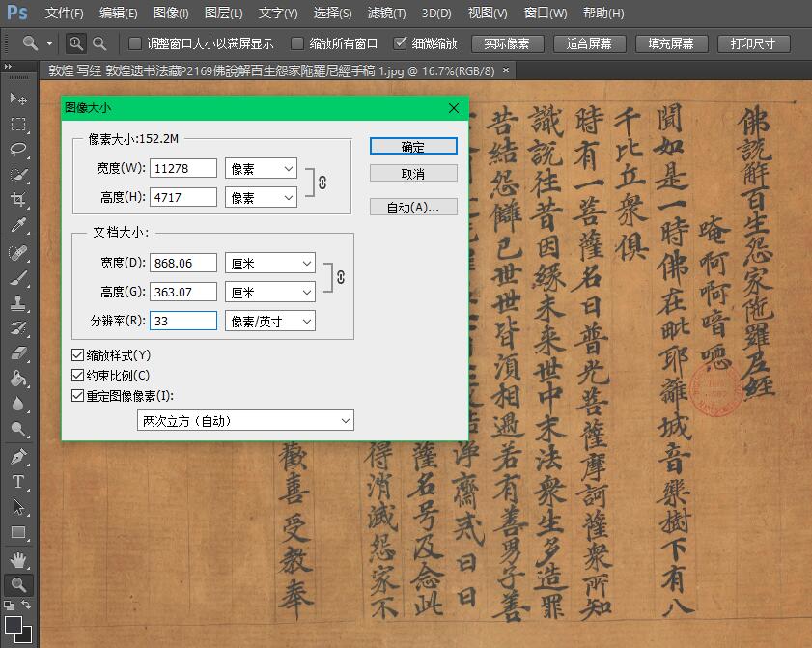This screenshot has width=812, height=648.
Task: Open document height 厘米 unit dropdown
Action: pos(269,293)
